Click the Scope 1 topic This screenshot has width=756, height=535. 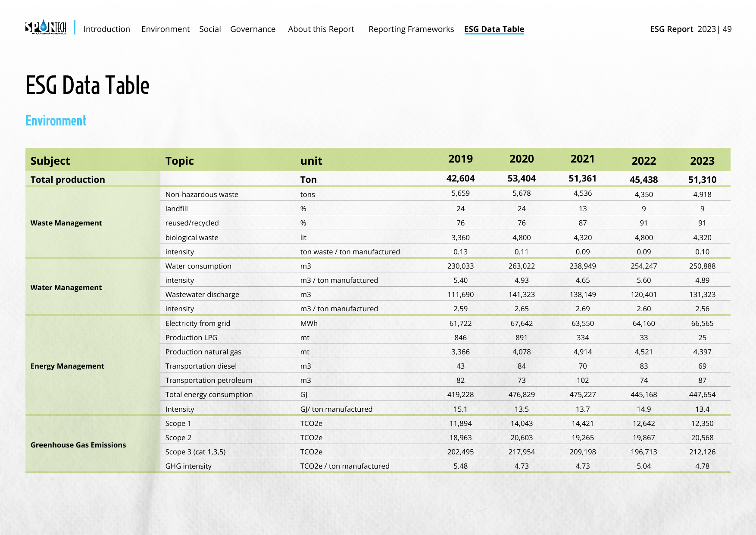point(178,423)
